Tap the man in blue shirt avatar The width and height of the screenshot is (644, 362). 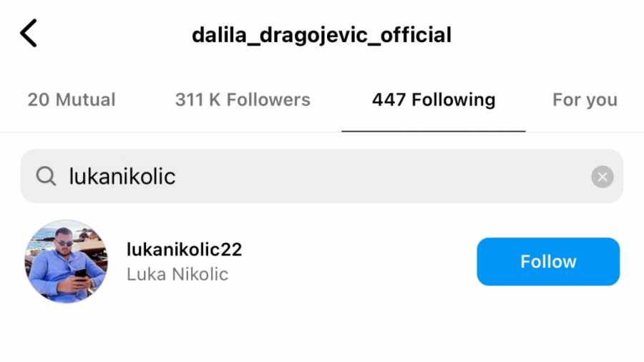coord(66,261)
